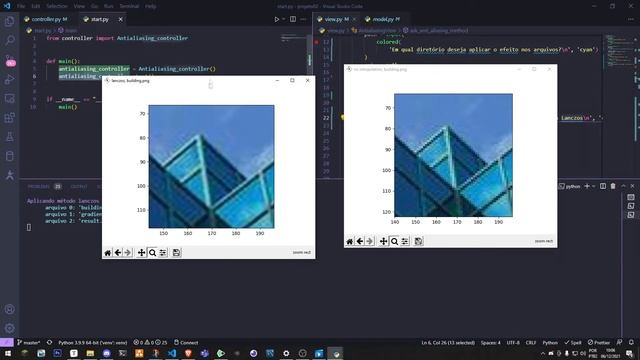The image size is (640, 360).
Task: Open left editor More Actions menu
Action: tap(303, 19)
